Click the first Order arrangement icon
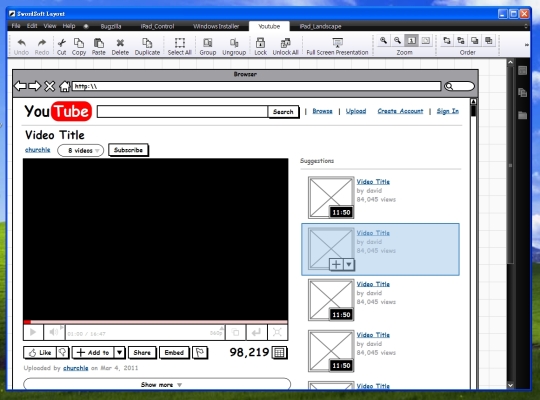 (447, 41)
